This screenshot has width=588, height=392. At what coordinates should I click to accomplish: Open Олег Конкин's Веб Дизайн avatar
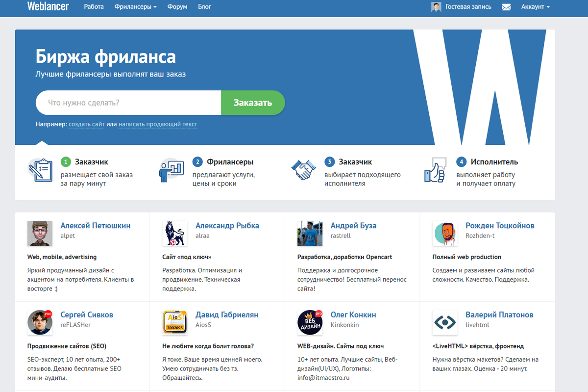pyautogui.click(x=310, y=322)
